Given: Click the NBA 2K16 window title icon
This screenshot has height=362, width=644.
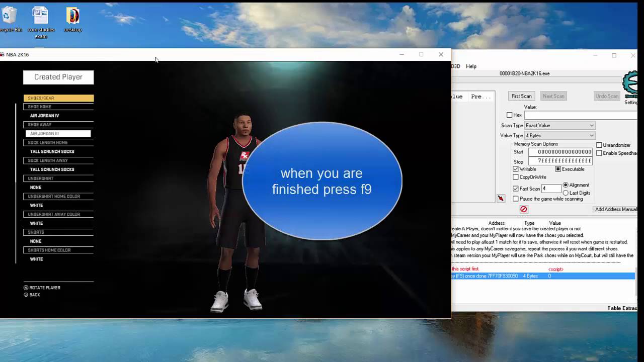Looking at the screenshot, I should point(3,54).
